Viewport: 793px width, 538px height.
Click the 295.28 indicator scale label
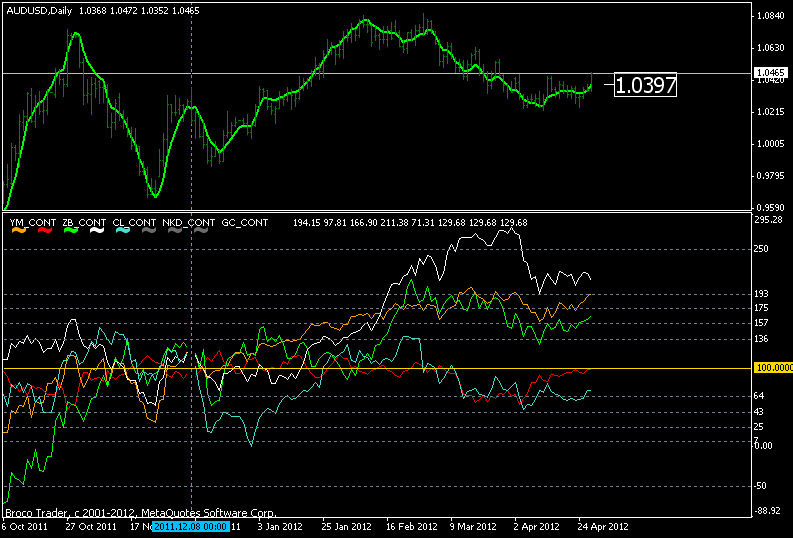click(x=768, y=220)
